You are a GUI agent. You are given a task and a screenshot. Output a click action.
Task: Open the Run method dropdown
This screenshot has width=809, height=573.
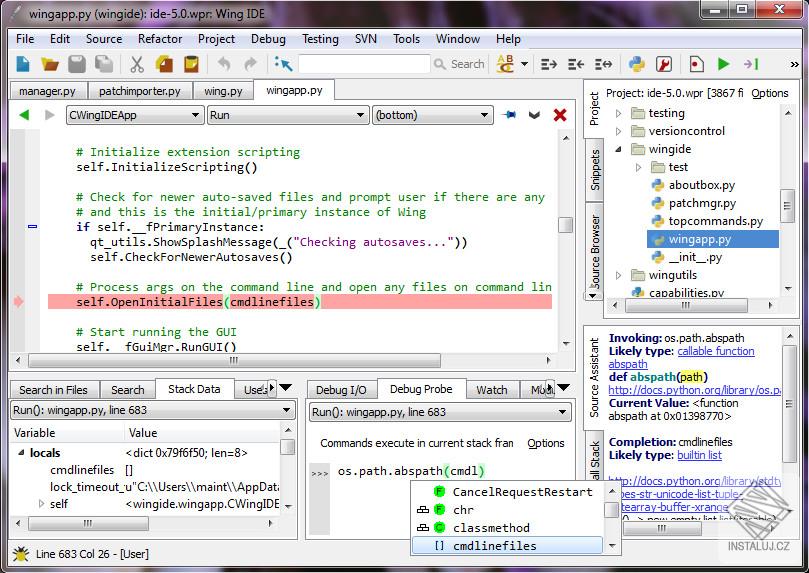287,115
